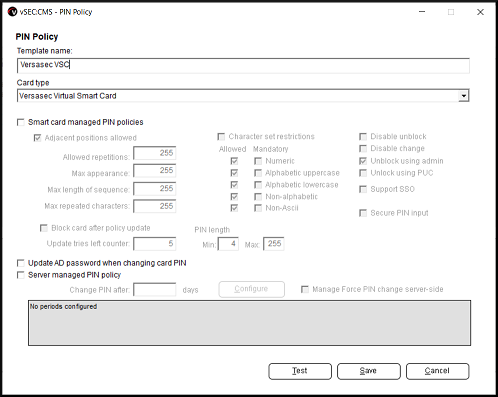The image size is (498, 397).
Task: Close the PIN Policy window
Action: [x=480, y=12]
